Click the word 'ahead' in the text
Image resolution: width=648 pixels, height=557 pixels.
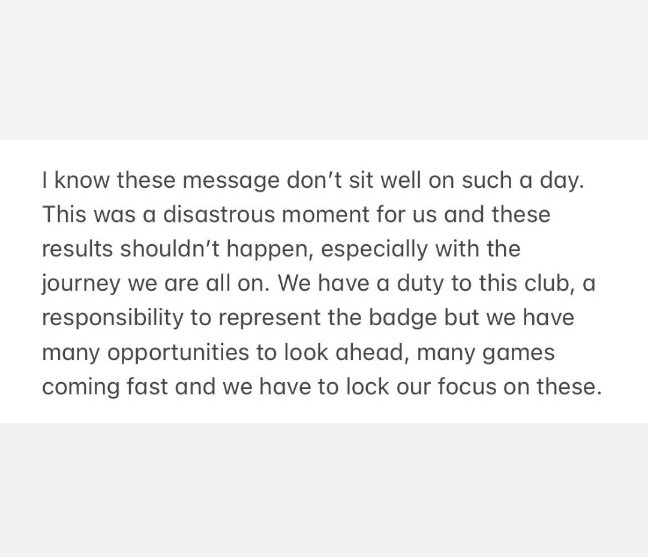tap(370, 352)
